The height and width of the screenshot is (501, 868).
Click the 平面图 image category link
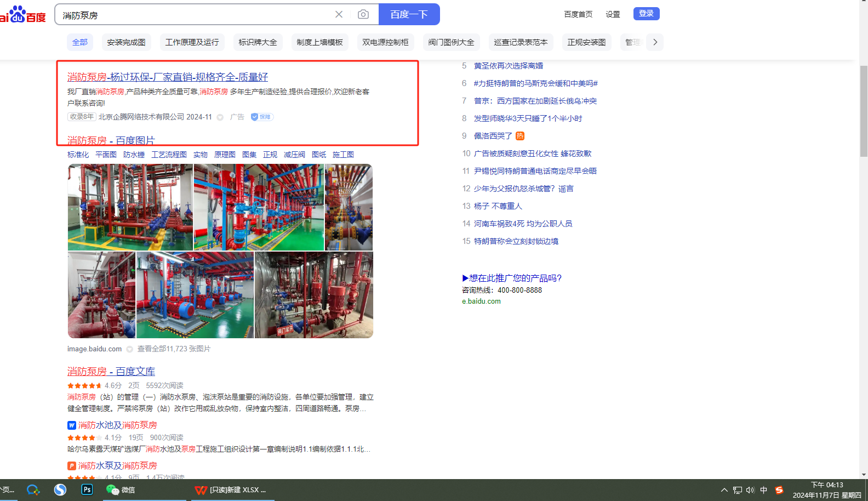106,155
